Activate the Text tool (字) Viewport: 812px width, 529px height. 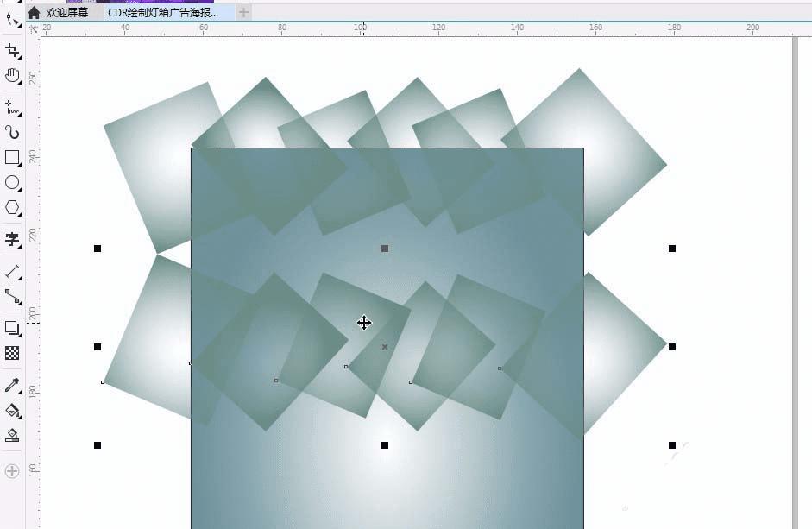(12, 239)
